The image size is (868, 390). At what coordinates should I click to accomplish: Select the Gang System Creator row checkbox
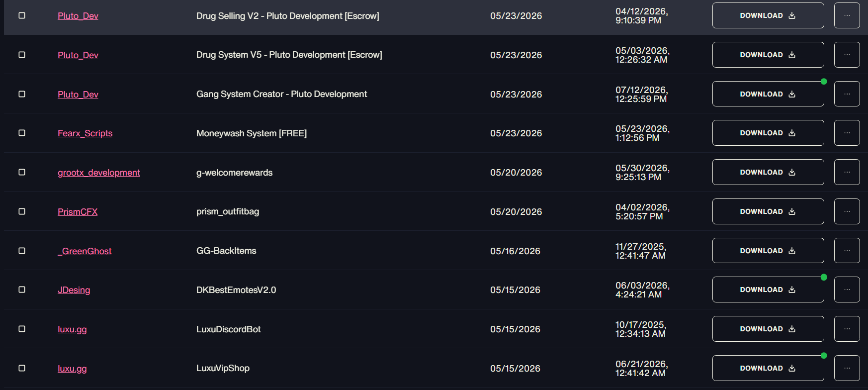22,94
